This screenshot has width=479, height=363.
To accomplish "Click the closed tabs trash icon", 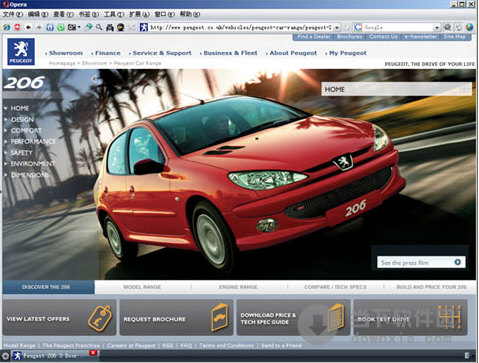I will (467, 355).
